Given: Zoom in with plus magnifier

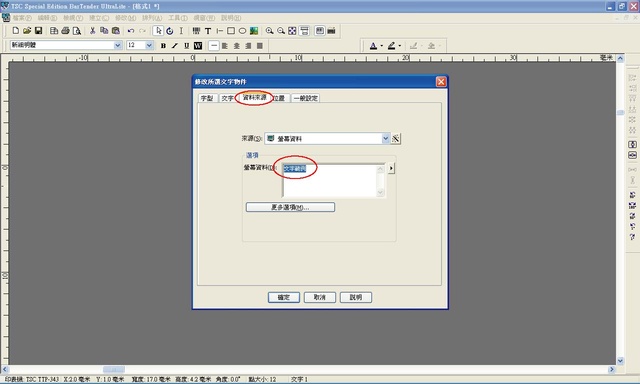Looking at the screenshot, I should 269,31.
